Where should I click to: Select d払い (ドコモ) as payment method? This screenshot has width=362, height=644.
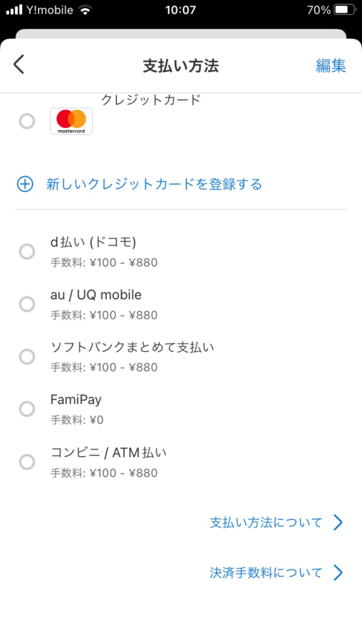pyautogui.click(x=27, y=251)
